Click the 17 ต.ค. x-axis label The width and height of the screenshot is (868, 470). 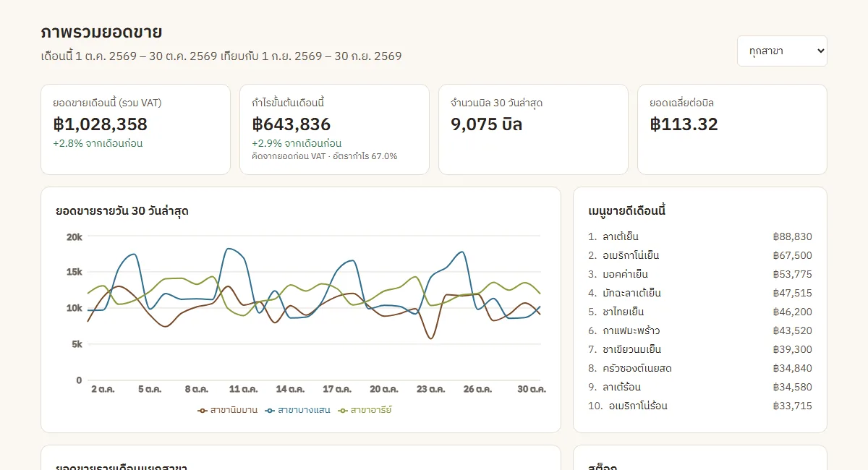337,389
